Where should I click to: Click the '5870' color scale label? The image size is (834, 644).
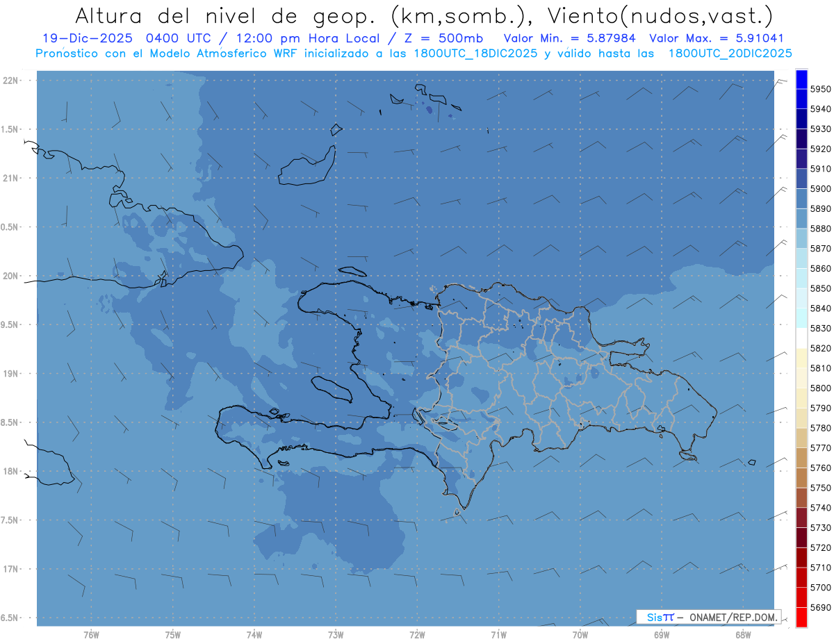click(x=821, y=249)
